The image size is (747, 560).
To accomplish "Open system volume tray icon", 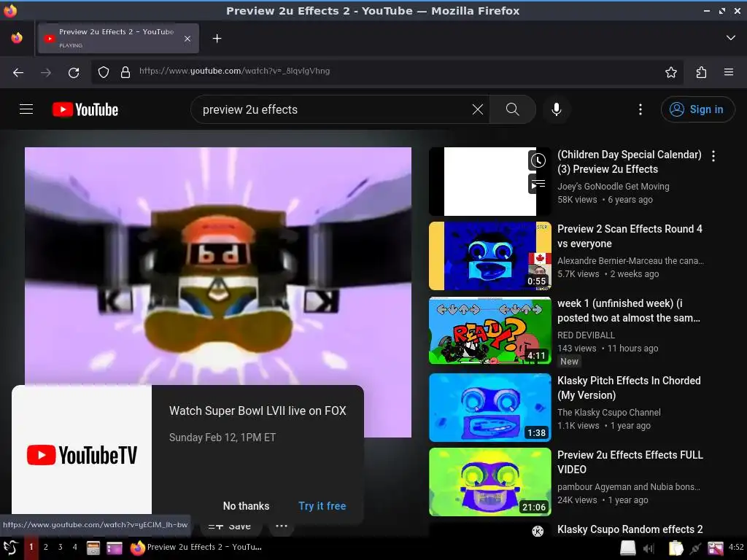I will pyautogui.click(x=649, y=548).
